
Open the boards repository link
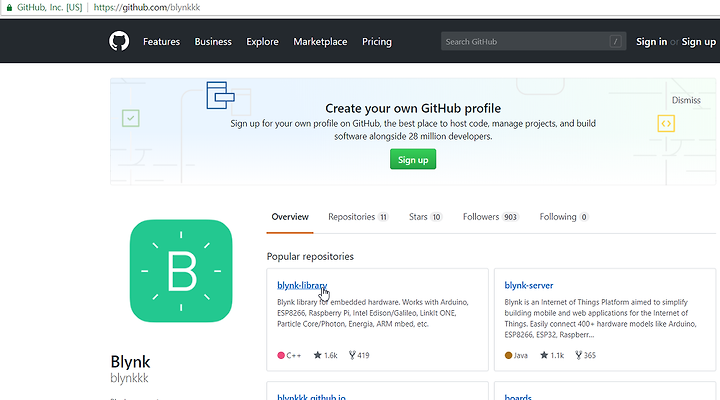coord(518,397)
